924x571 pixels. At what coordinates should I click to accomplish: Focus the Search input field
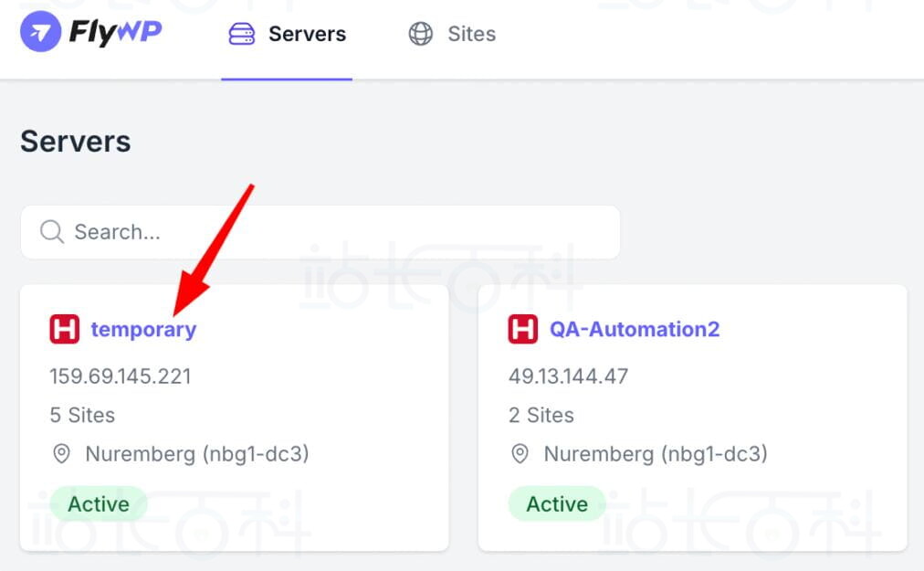320,232
